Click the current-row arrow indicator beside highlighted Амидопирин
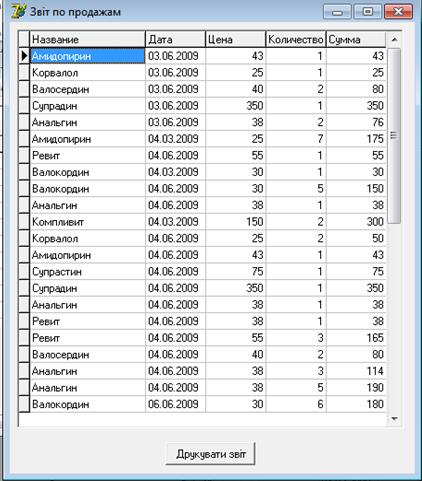This screenshot has width=422, height=481. [24, 56]
